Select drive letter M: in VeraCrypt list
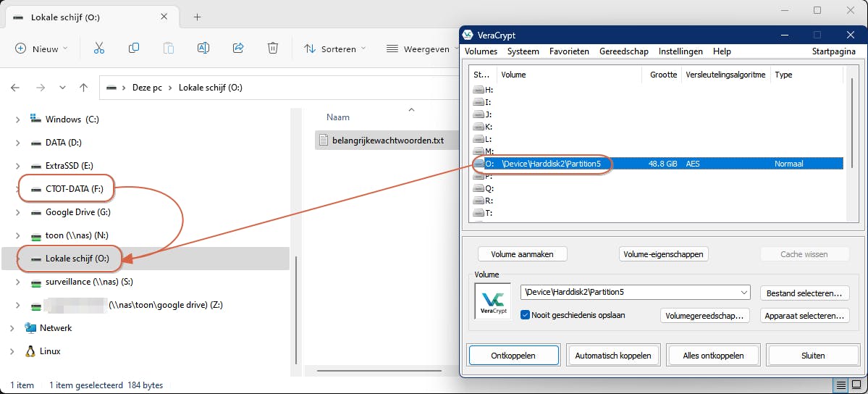 pyautogui.click(x=484, y=151)
